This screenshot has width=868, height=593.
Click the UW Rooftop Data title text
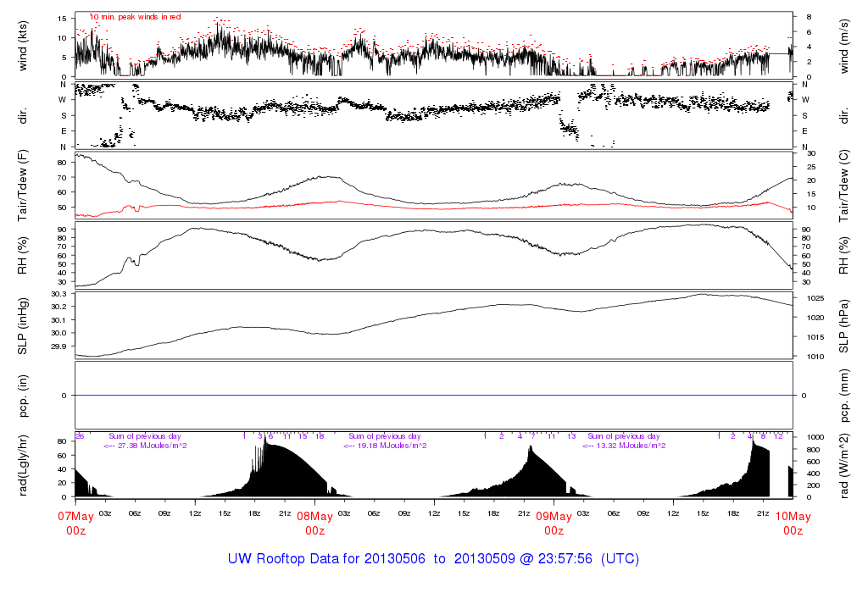[x=433, y=559]
